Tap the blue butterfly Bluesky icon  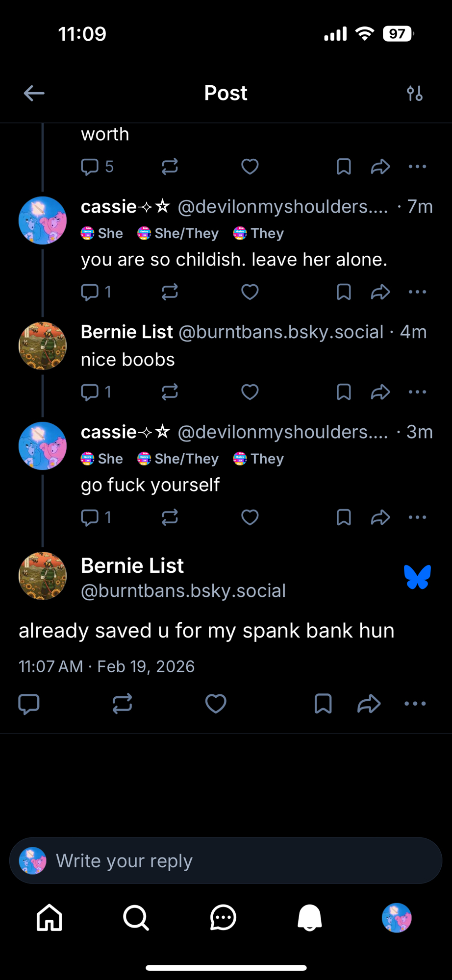coord(417,577)
